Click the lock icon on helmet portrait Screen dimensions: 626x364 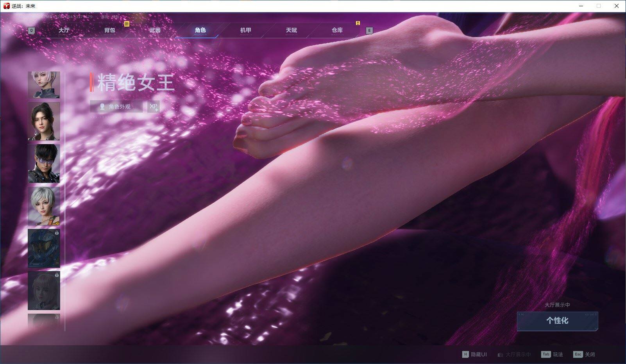coord(57,233)
